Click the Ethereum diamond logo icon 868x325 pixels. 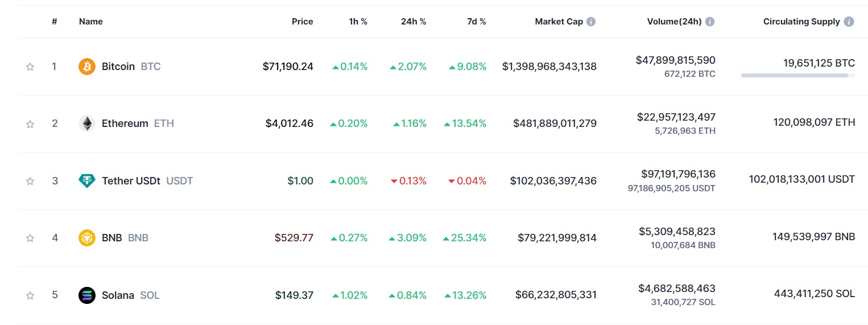[x=87, y=124]
